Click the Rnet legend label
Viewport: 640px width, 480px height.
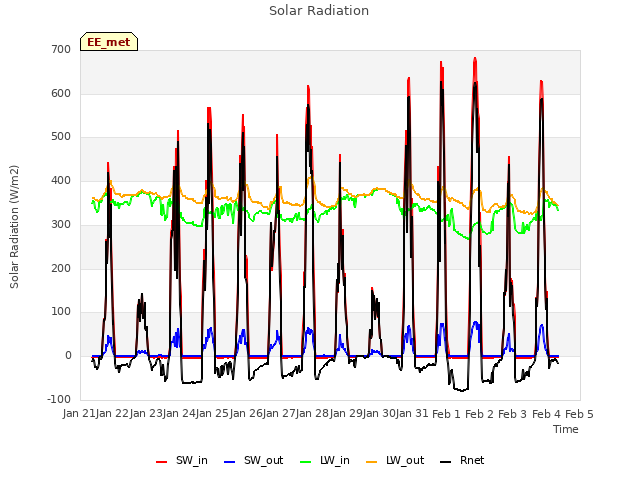pyautogui.click(x=472, y=460)
